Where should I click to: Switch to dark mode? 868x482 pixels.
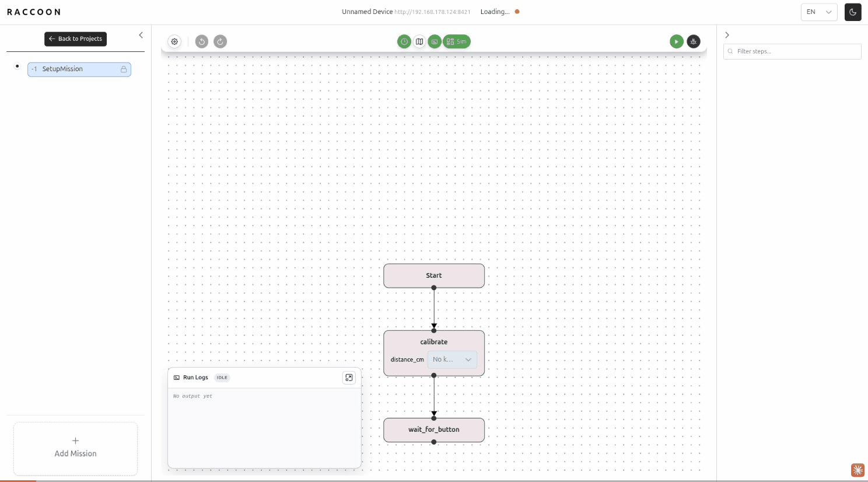tap(853, 12)
